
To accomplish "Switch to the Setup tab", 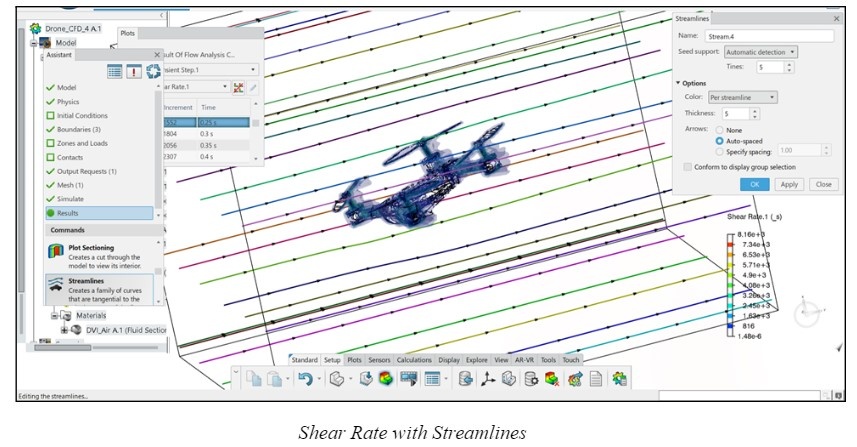I will pyautogui.click(x=332, y=360).
